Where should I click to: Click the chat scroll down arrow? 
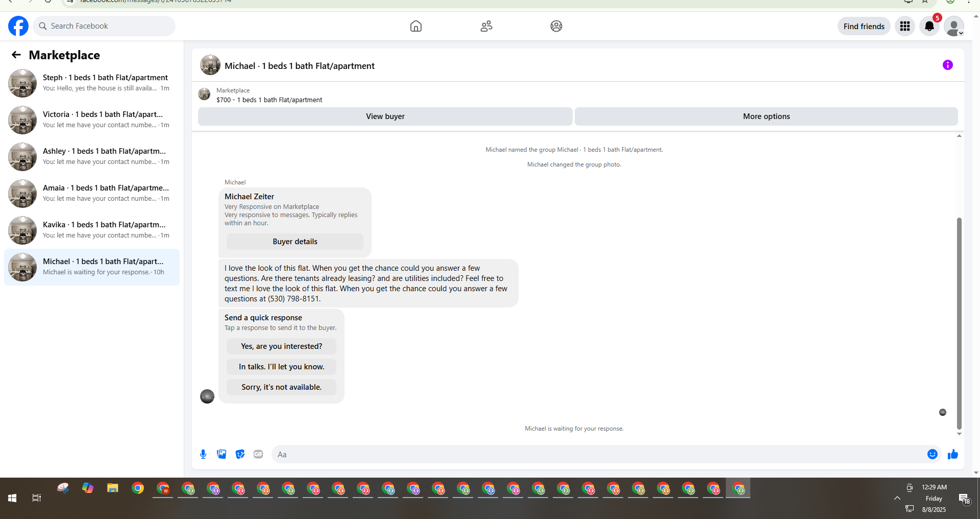(x=959, y=434)
